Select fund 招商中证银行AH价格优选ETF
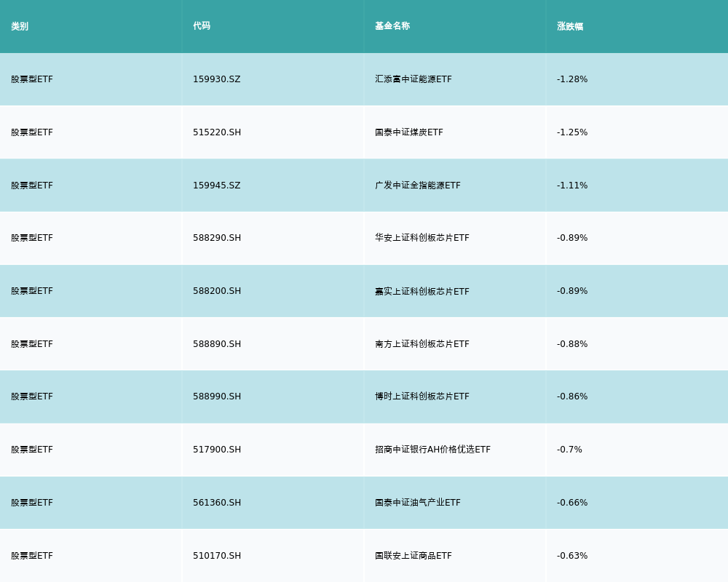Screen dimensions: 728x582 click(x=432, y=450)
